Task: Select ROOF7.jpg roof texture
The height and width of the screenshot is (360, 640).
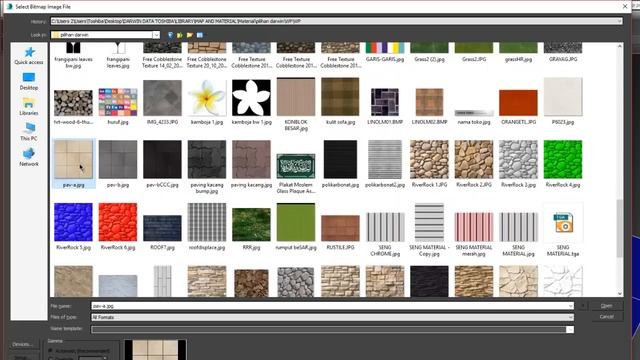Action: tap(162, 228)
